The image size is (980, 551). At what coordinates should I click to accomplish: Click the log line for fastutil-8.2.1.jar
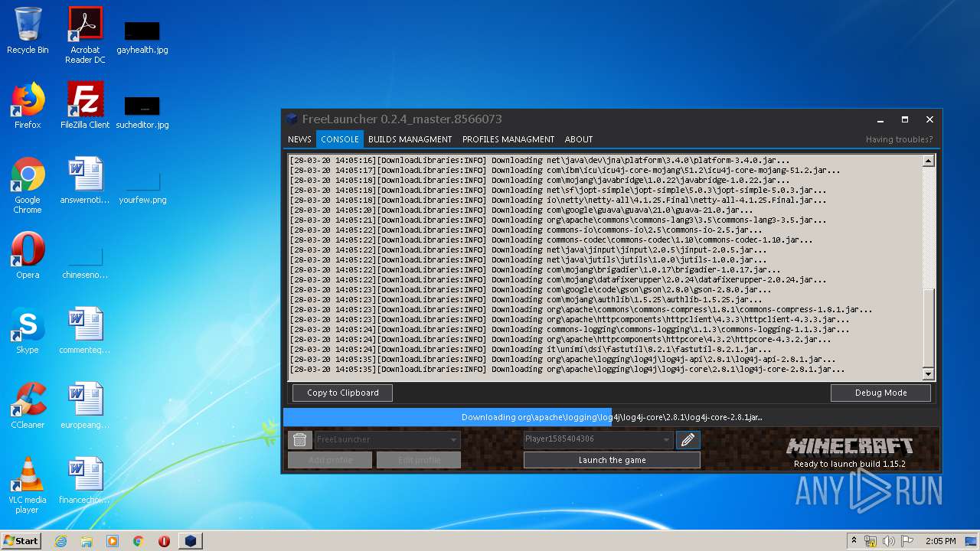click(531, 349)
